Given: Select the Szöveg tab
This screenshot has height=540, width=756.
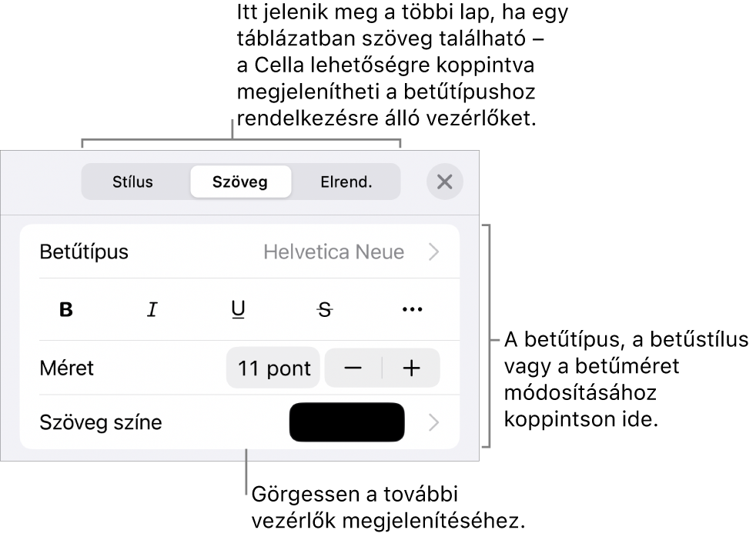Looking at the screenshot, I should 241,182.
